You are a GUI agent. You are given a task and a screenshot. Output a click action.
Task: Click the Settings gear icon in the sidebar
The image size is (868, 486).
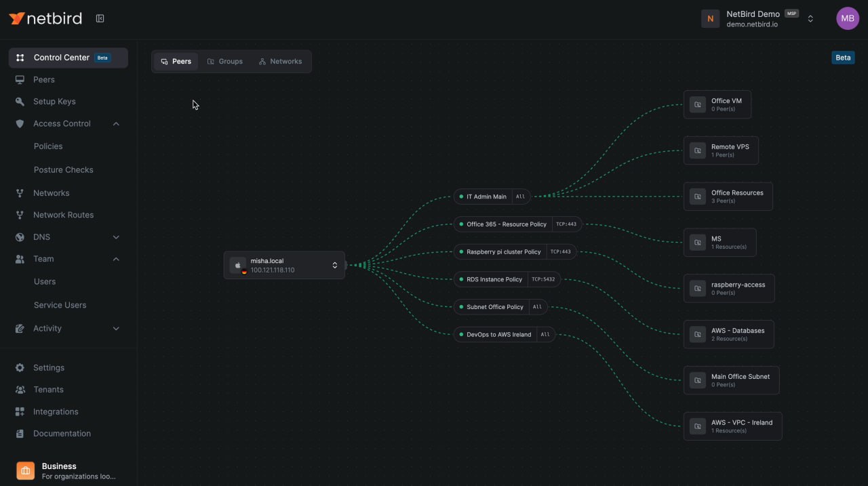[20, 368]
